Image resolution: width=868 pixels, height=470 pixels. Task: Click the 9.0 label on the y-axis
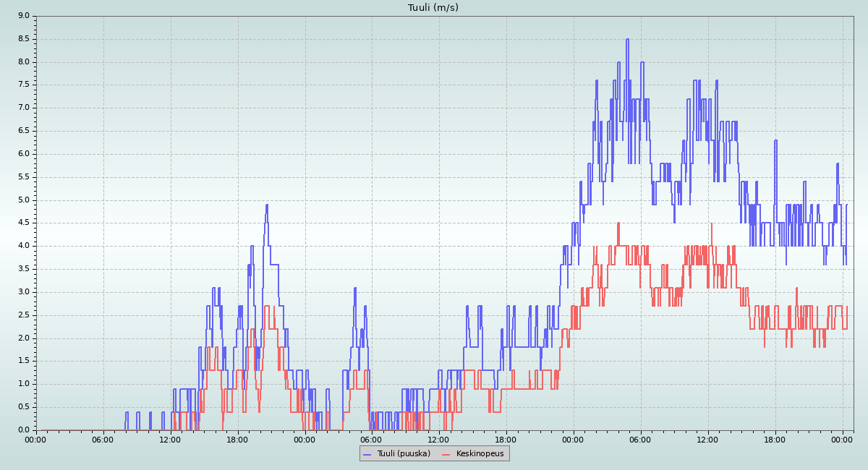tap(23, 16)
